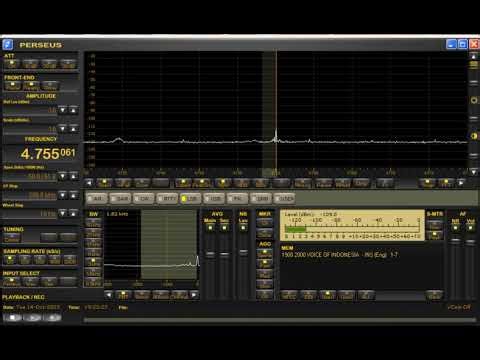480x360 pixels.
Task: Click the Spect display button below spectrum
Action: (x=104, y=183)
